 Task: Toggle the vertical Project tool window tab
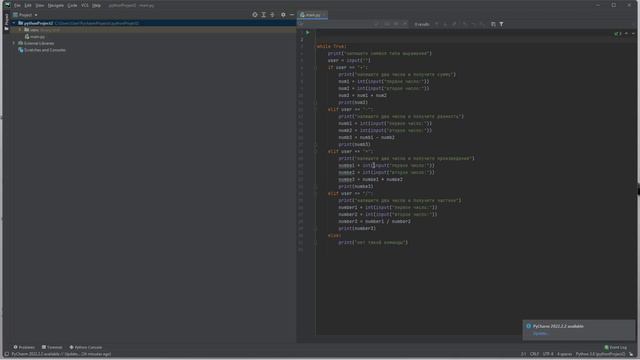click(6, 22)
